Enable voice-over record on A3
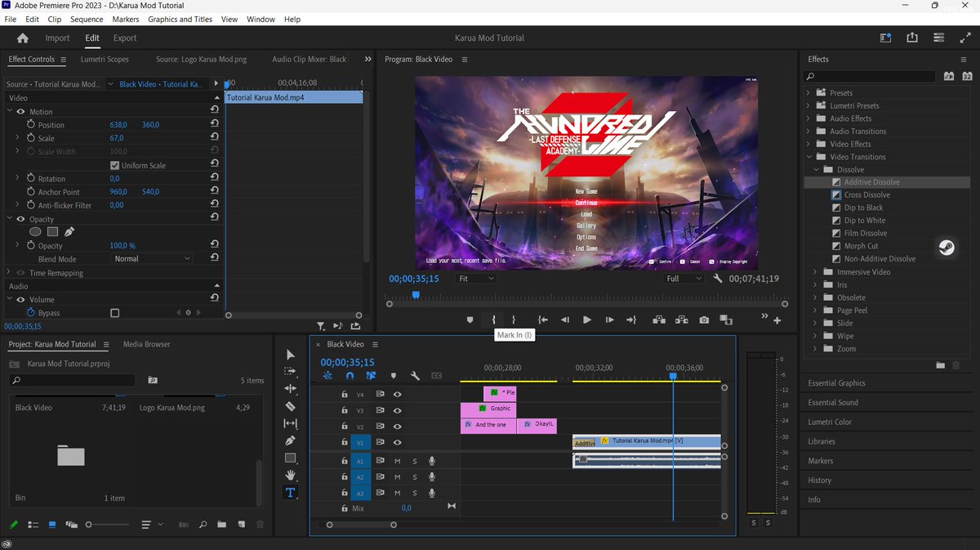This screenshot has height=550, width=980. point(432,493)
